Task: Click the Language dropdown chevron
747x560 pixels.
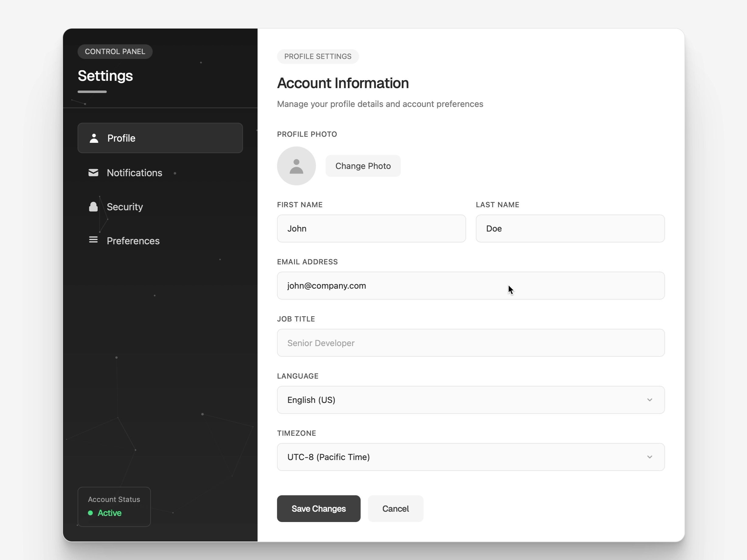Action: [x=650, y=400]
